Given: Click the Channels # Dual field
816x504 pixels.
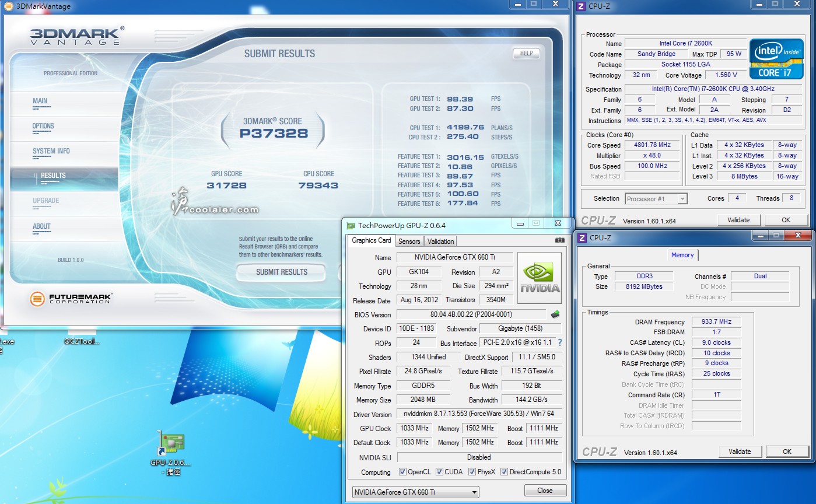Looking at the screenshot, I should [760, 276].
